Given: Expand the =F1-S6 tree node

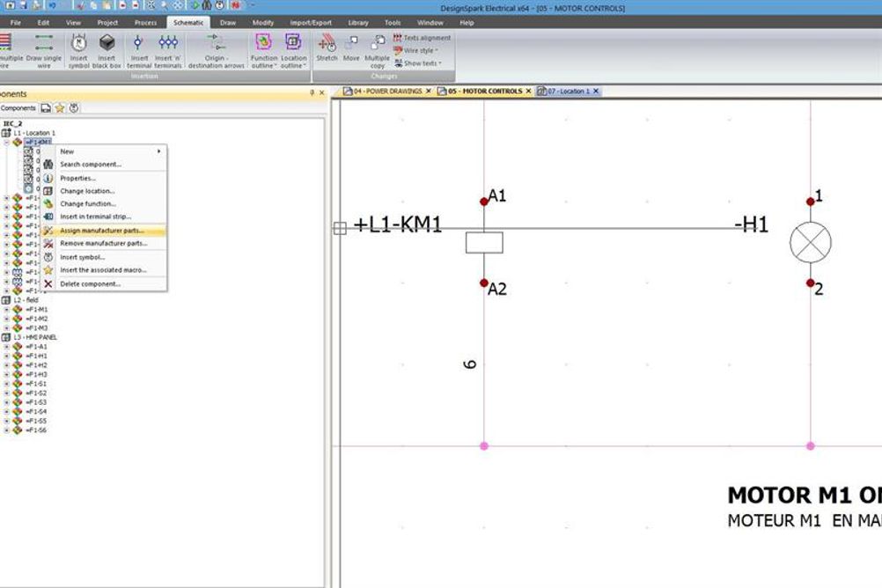Looking at the screenshot, I should [x=7, y=430].
